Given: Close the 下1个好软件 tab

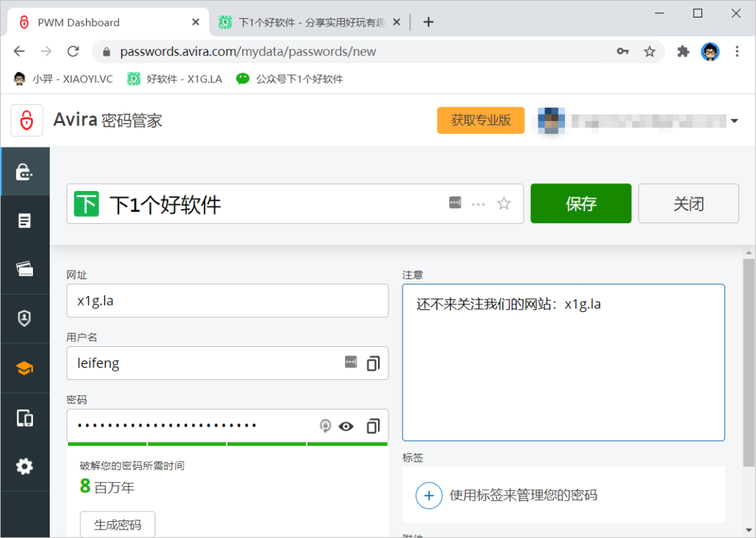Looking at the screenshot, I should (x=396, y=22).
